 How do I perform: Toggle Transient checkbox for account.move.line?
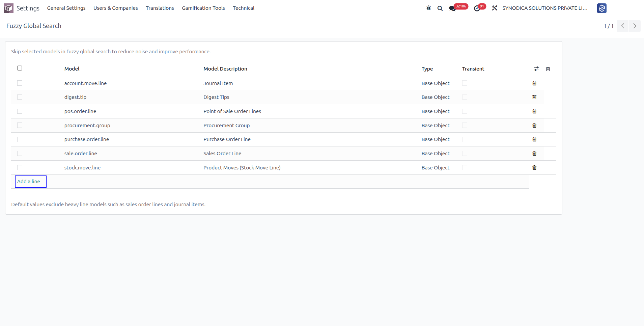point(465,83)
